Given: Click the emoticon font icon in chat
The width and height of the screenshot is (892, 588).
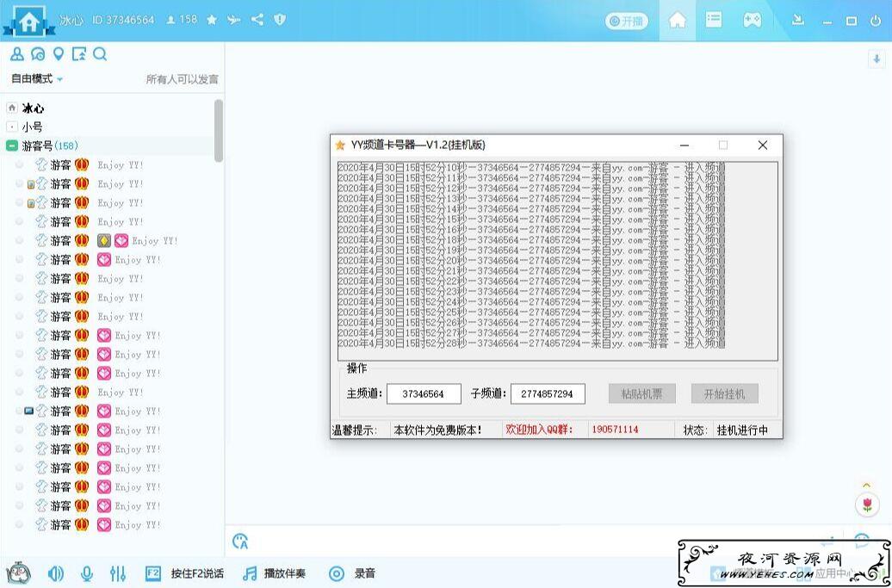Looking at the screenshot, I should click(x=240, y=542).
